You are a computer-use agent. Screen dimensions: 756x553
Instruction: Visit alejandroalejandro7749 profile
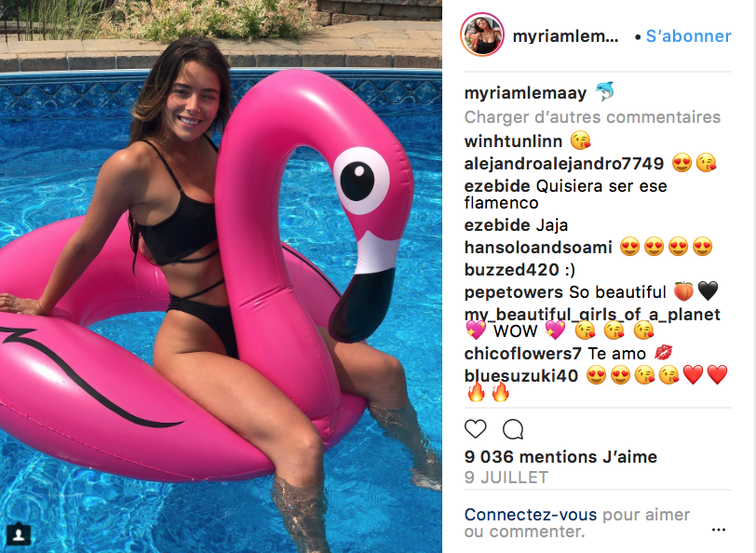tap(563, 164)
